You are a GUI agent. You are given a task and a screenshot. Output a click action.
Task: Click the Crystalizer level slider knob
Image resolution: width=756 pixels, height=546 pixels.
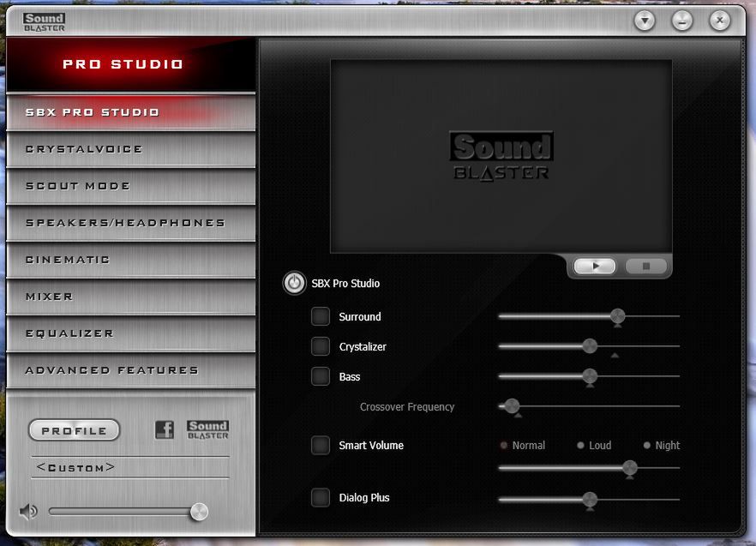(589, 345)
